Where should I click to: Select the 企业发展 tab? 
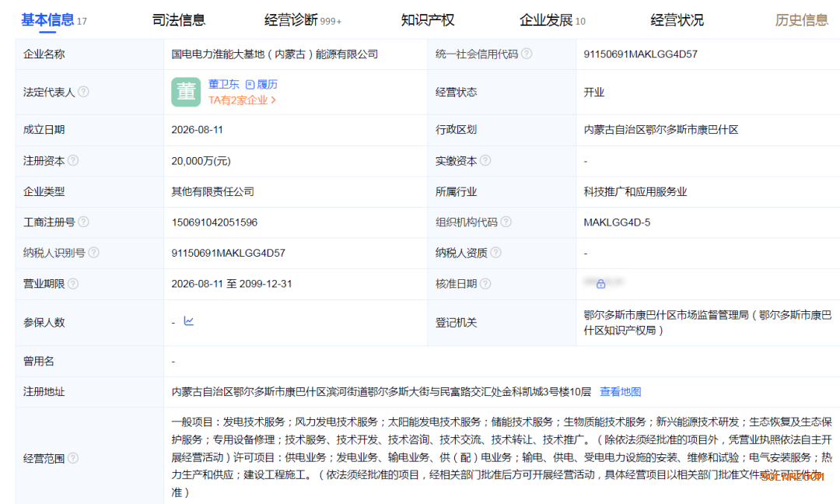point(551,20)
